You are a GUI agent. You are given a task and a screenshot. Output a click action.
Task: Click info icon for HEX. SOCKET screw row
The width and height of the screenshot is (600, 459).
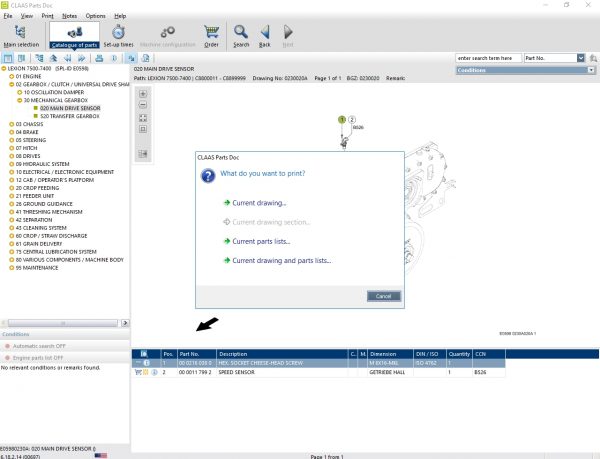click(147, 363)
